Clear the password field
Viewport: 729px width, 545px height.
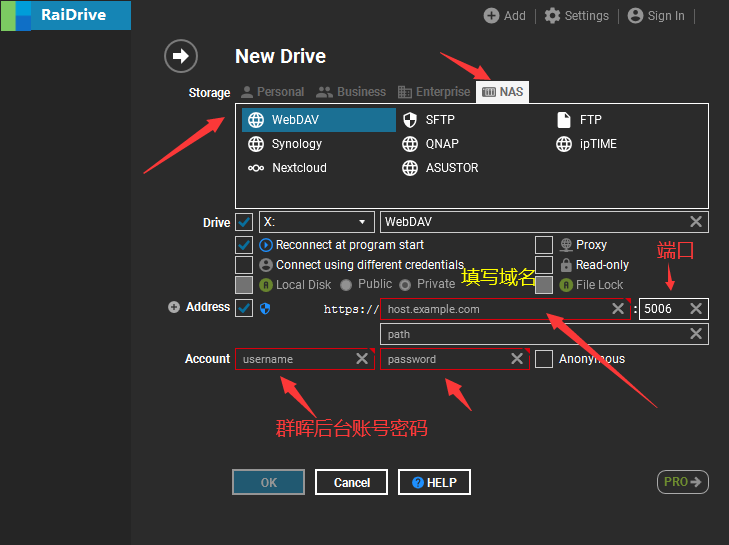pyautogui.click(x=517, y=359)
